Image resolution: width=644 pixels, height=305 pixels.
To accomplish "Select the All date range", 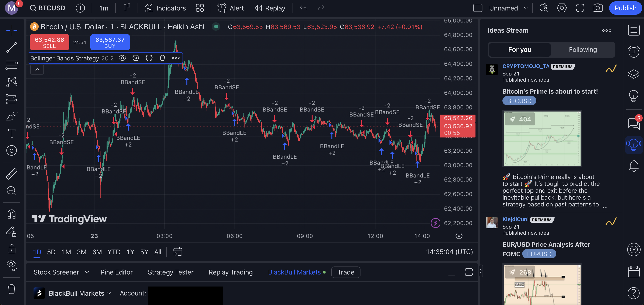I will (x=158, y=252).
